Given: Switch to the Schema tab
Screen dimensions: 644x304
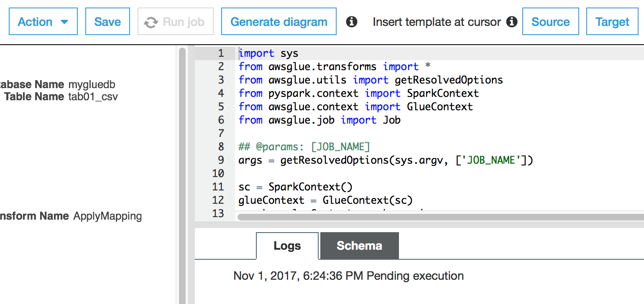Looking at the screenshot, I should coord(359,246).
